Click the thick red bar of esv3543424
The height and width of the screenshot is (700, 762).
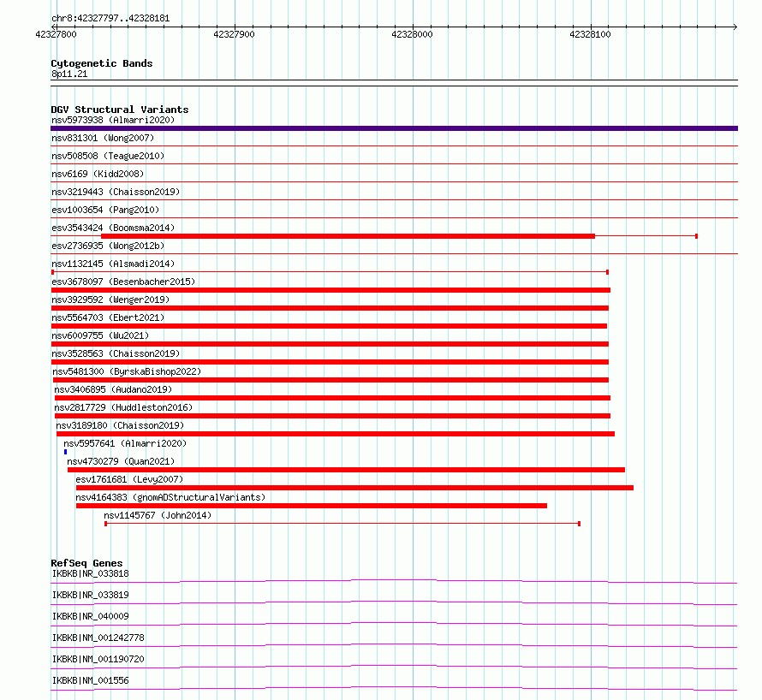(348, 236)
